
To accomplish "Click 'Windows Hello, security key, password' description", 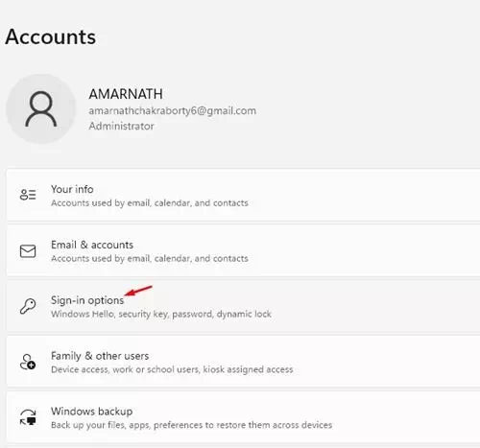I will (161, 314).
